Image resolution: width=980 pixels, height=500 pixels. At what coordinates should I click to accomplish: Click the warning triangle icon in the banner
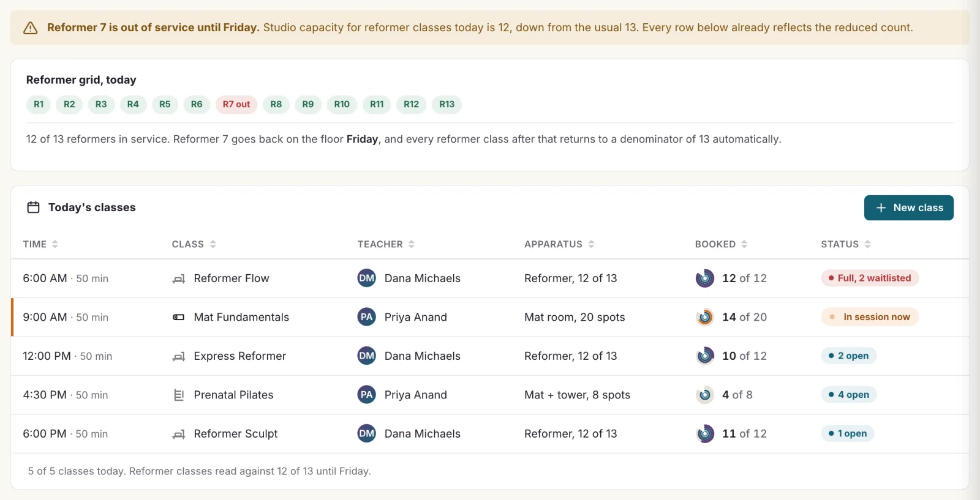pyautogui.click(x=31, y=28)
